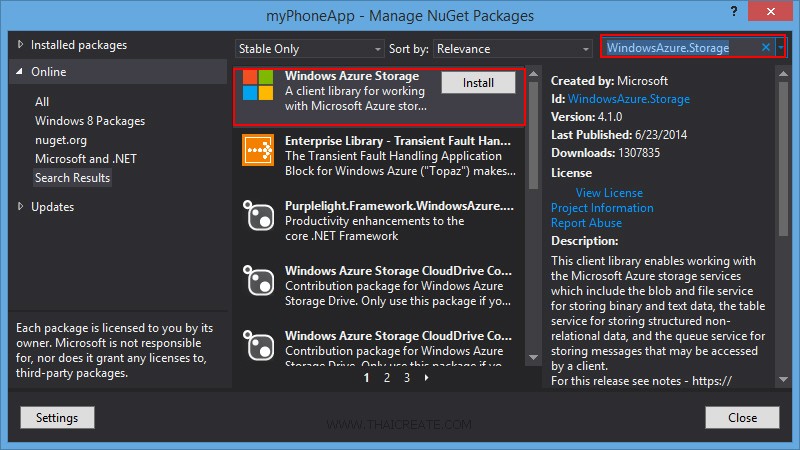This screenshot has height=450, width=800.
Task: Install the Windows Azure Storage package
Action: [478, 83]
